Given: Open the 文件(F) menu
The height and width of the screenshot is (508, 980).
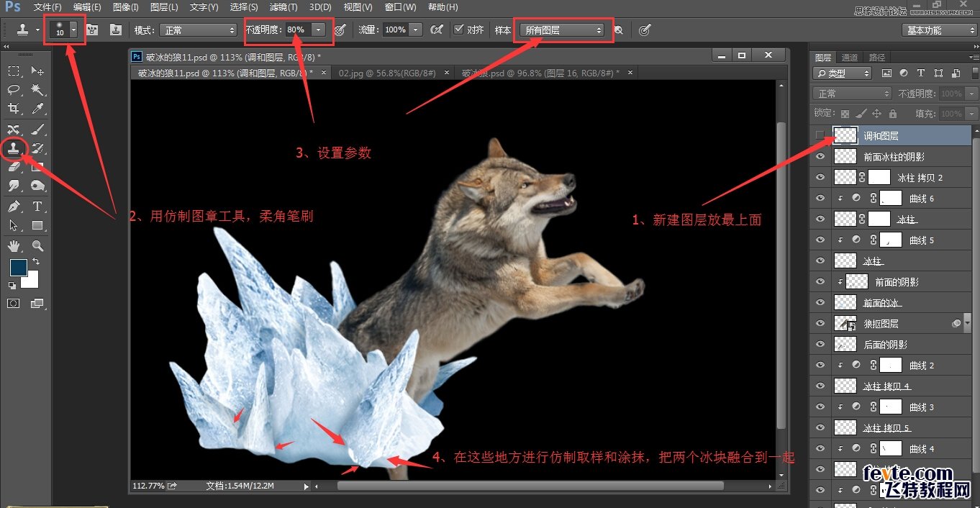Looking at the screenshot, I should click(47, 7).
